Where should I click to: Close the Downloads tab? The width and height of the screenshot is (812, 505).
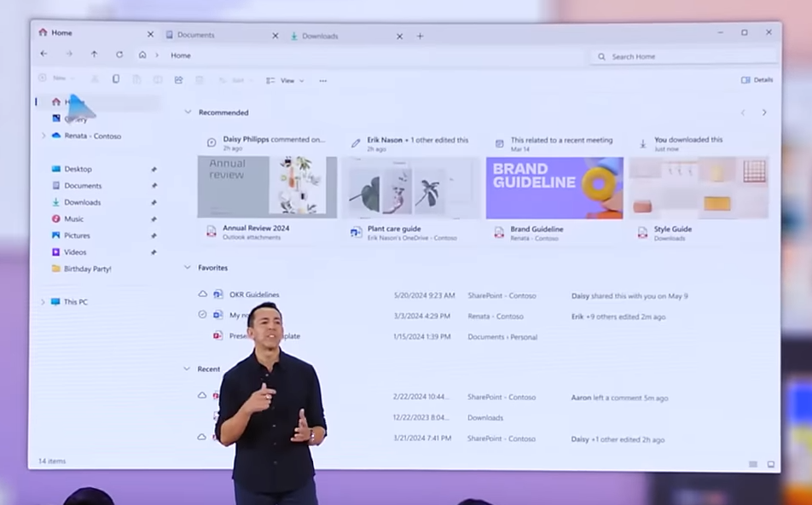(x=400, y=37)
